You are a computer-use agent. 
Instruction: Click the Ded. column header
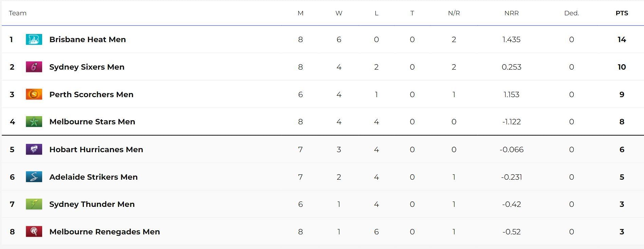(572, 13)
